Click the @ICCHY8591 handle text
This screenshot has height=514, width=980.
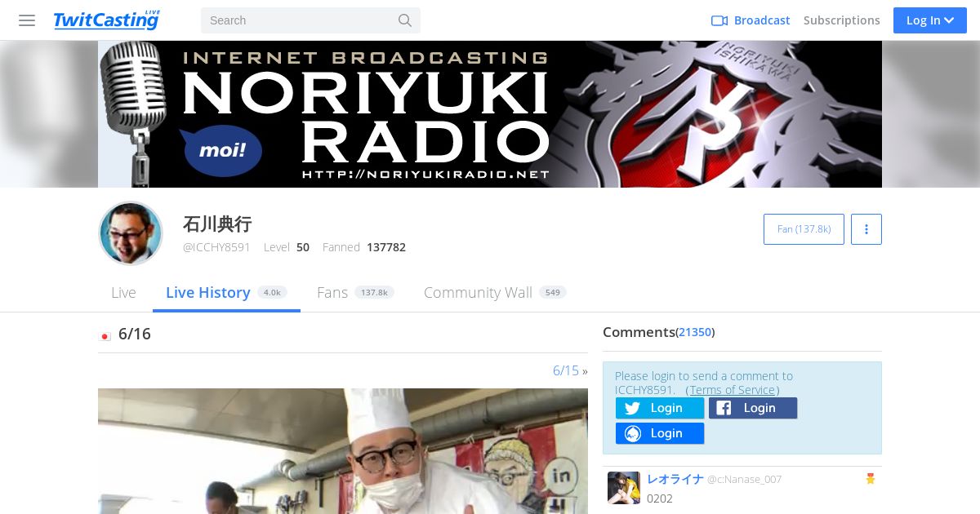click(x=216, y=247)
